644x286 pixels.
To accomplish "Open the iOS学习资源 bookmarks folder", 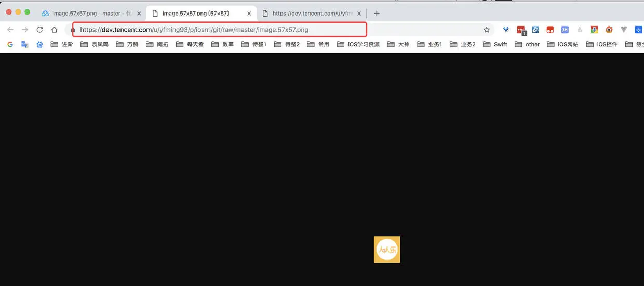I will (x=358, y=44).
